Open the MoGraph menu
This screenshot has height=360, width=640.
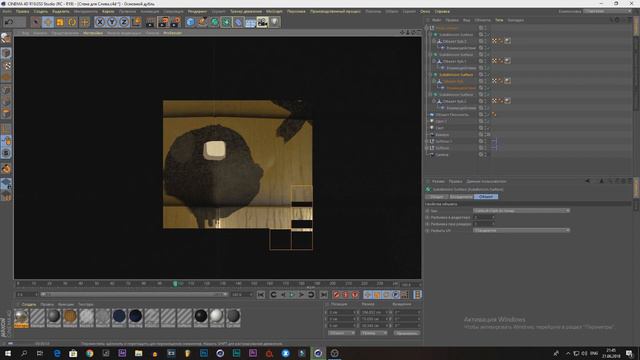[x=274, y=11]
